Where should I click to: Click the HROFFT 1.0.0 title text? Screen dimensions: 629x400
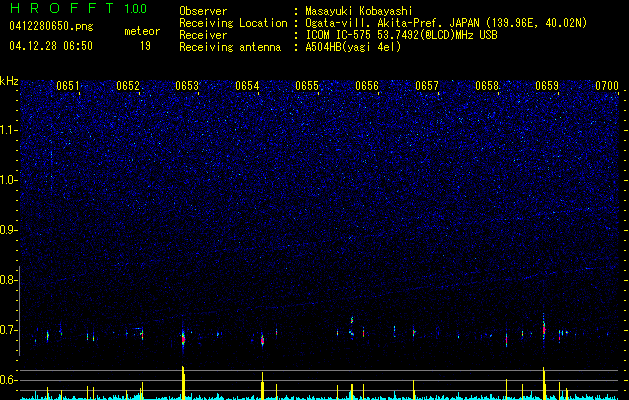point(79,8)
